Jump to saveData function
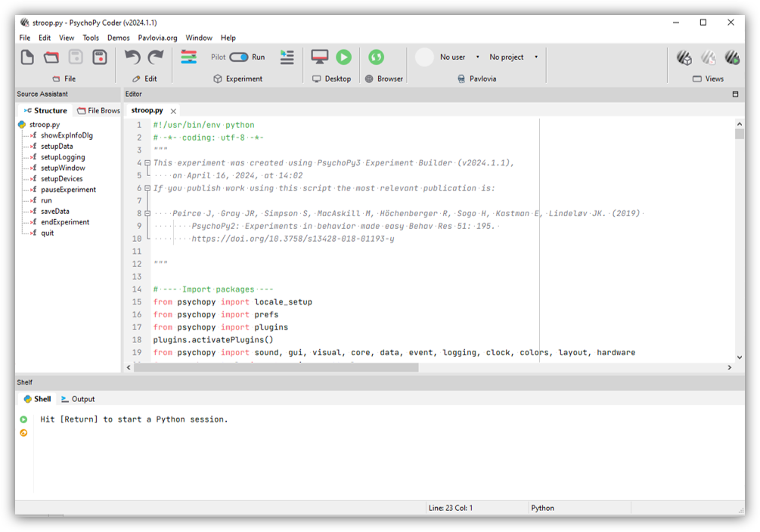The width and height of the screenshot is (760, 532). point(54,211)
